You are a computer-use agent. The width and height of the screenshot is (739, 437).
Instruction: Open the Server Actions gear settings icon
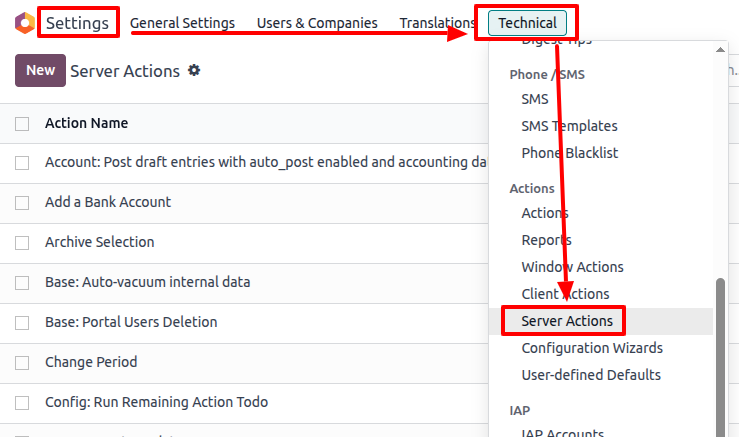[x=194, y=70]
